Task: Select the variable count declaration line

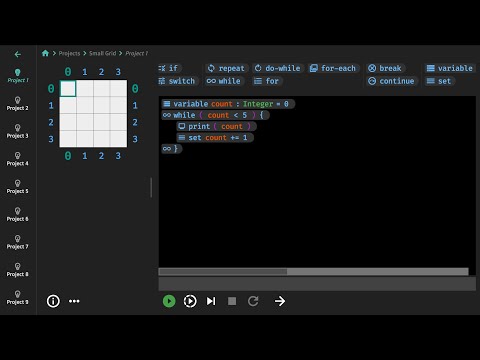Action: (228, 104)
